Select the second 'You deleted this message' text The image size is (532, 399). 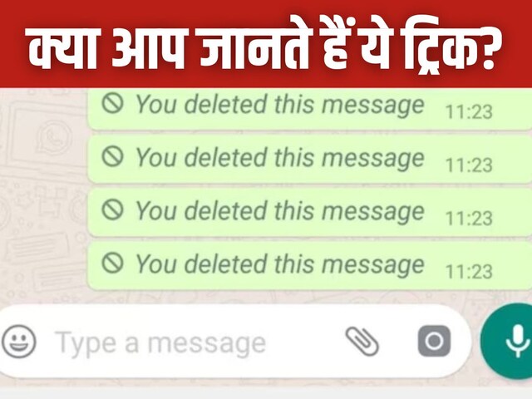pos(280,159)
